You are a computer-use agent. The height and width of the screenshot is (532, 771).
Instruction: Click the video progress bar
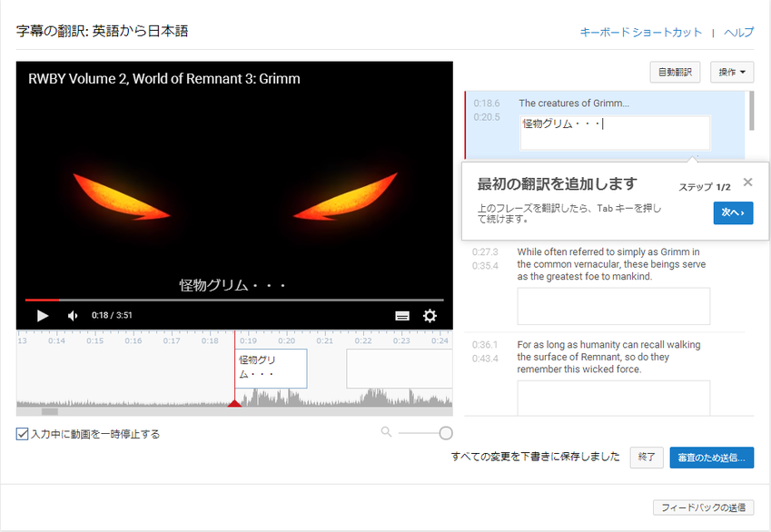coord(234,300)
